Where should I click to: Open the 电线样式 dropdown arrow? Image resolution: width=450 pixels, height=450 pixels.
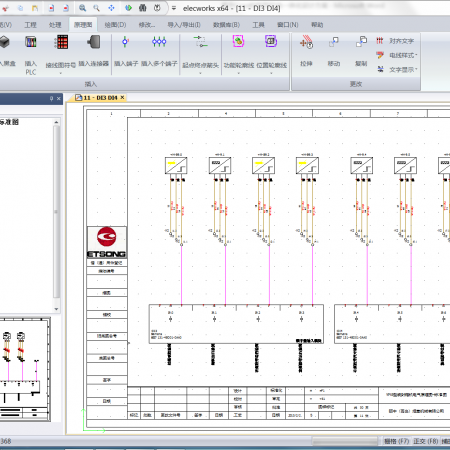[416, 55]
